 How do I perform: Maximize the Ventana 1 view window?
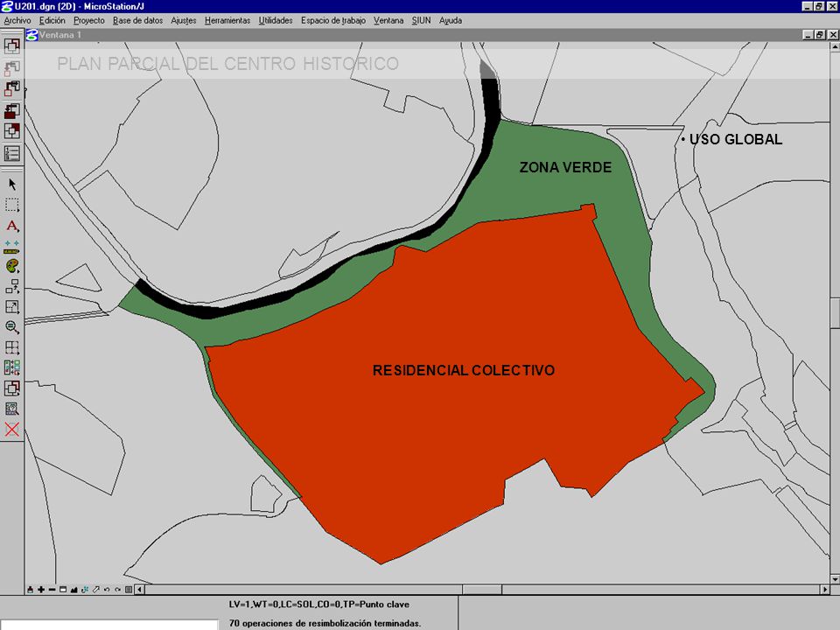[820, 35]
